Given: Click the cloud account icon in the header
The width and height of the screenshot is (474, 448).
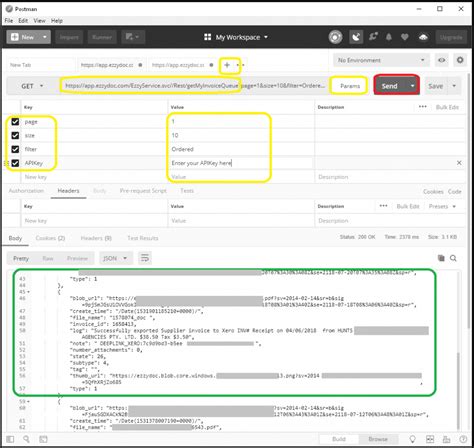Looking at the screenshot, I should pos(423,37).
